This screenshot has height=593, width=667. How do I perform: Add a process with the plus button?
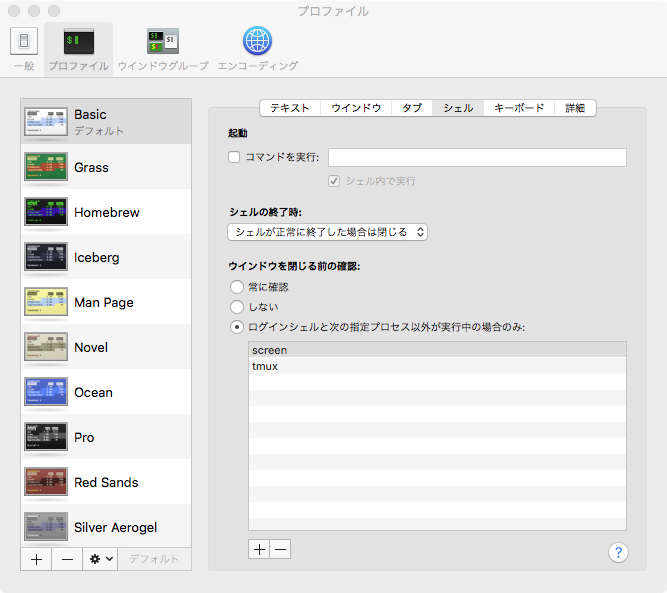pos(259,549)
